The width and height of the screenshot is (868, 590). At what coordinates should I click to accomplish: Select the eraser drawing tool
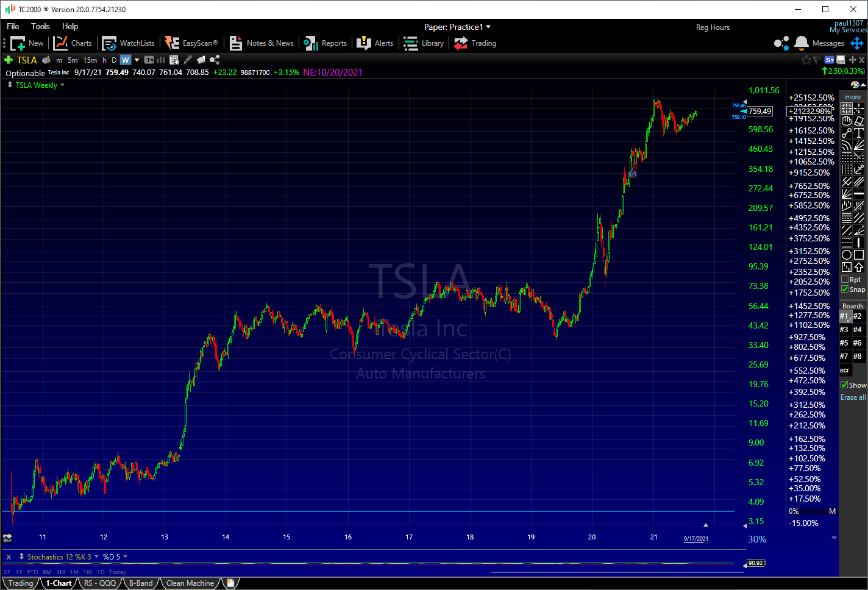tap(859, 121)
